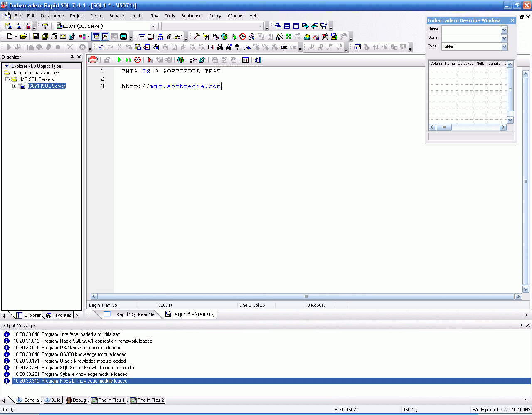The height and width of the screenshot is (415, 532).
Task: Click the red clock Schedule icon in editor toolbar
Action: (x=138, y=60)
